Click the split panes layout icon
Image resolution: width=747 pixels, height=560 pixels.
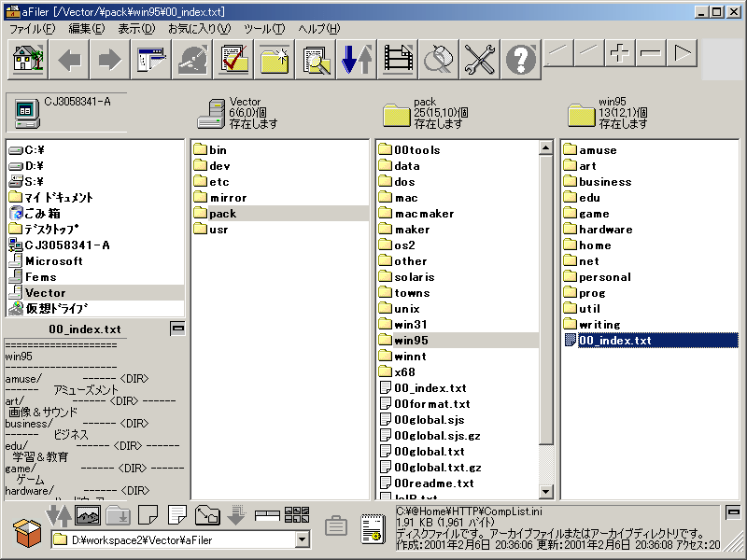point(267,515)
